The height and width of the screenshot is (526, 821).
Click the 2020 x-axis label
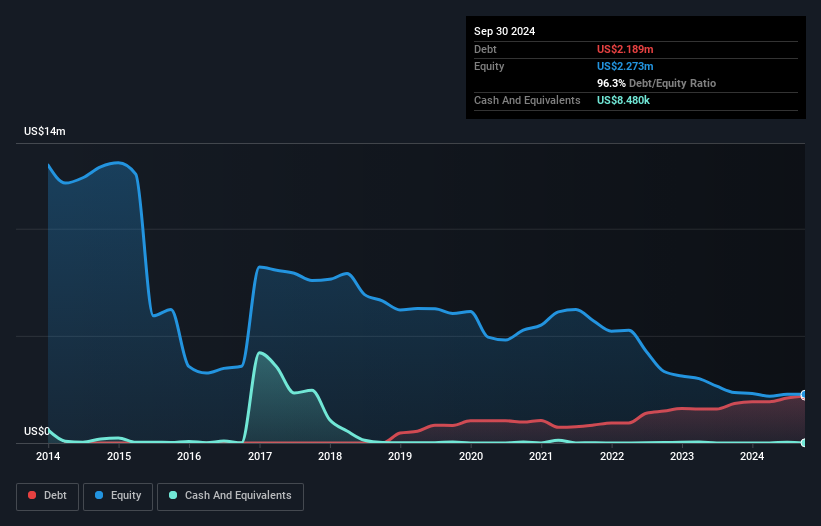tap(471, 456)
